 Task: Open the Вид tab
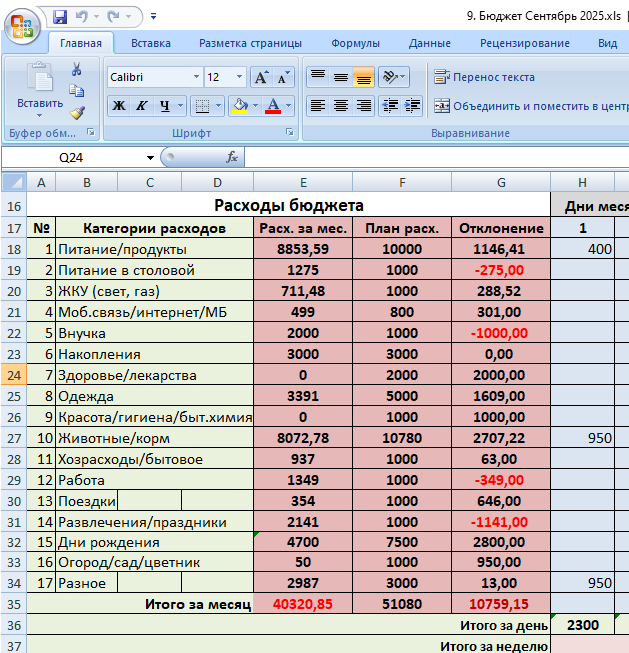coord(607,43)
